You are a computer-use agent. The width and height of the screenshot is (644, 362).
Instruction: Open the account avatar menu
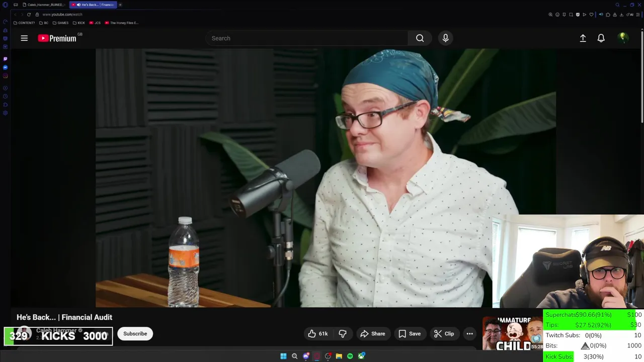(x=623, y=38)
